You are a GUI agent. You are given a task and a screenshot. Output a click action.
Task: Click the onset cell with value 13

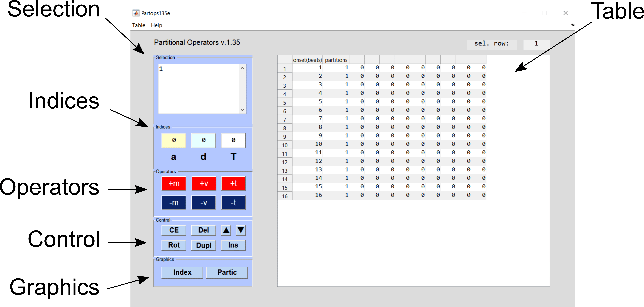307,170
